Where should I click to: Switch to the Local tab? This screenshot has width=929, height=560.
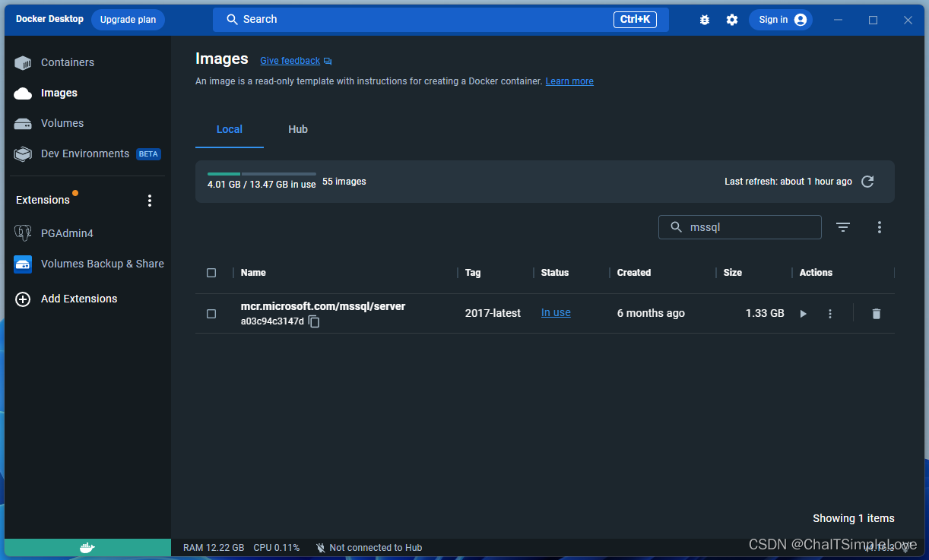tap(230, 130)
